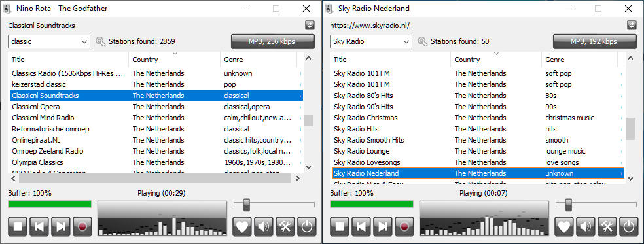The width and height of the screenshot is (644, 244).
Task: Sort by Genre in Sky Radio window
Action: pyautogui.click(x=579, y=60)
